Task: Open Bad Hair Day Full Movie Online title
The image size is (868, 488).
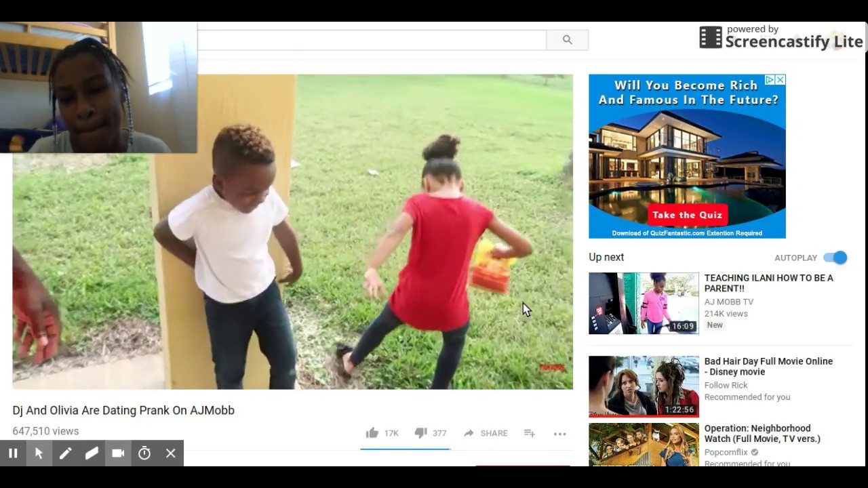Action: pos(768,367)
